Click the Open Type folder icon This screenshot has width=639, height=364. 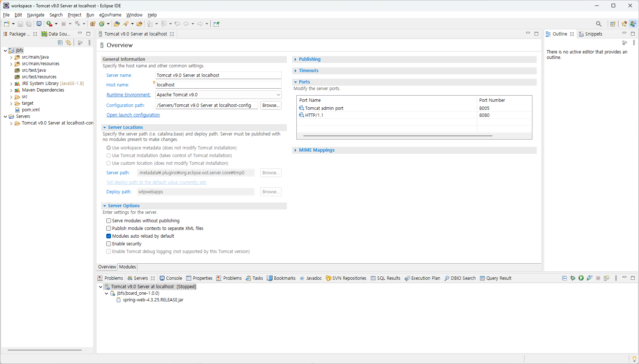coord(117,24)
